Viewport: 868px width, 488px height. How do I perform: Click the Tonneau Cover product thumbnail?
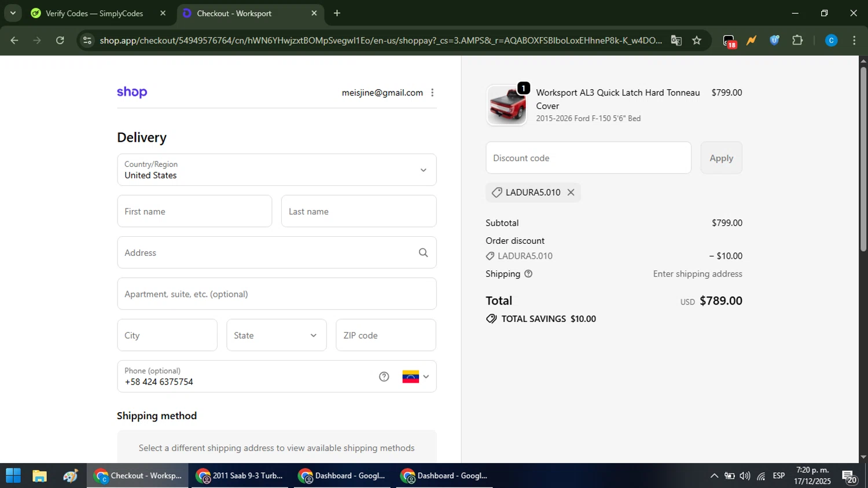click(507, 105)
